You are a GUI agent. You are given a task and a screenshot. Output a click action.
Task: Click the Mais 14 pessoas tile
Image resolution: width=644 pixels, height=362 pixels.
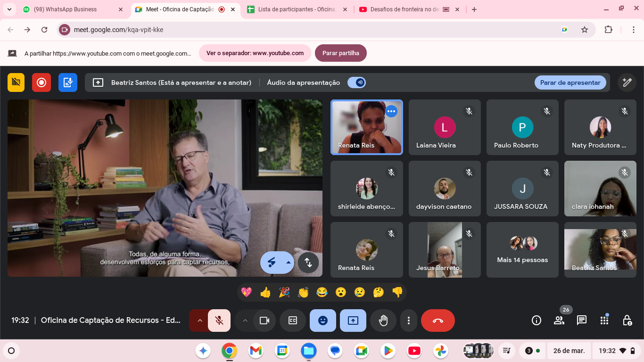(522, 250)
